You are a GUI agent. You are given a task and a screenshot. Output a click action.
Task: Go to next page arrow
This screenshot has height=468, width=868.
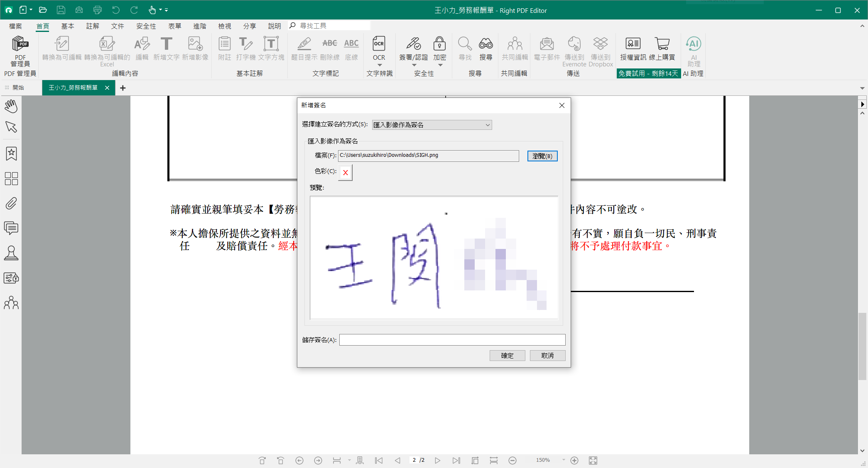tap(438, 460)
